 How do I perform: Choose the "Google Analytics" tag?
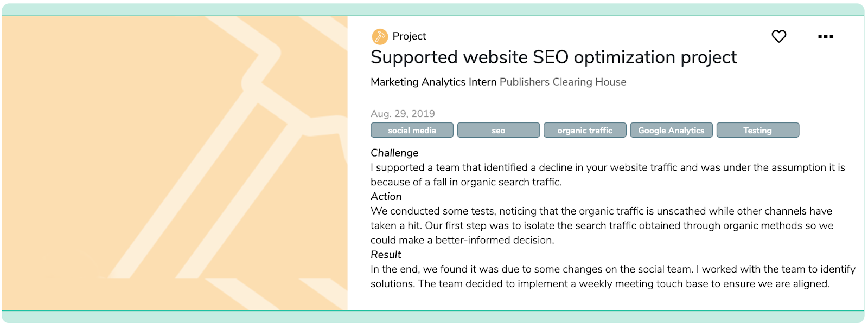[x=671, y=131]
